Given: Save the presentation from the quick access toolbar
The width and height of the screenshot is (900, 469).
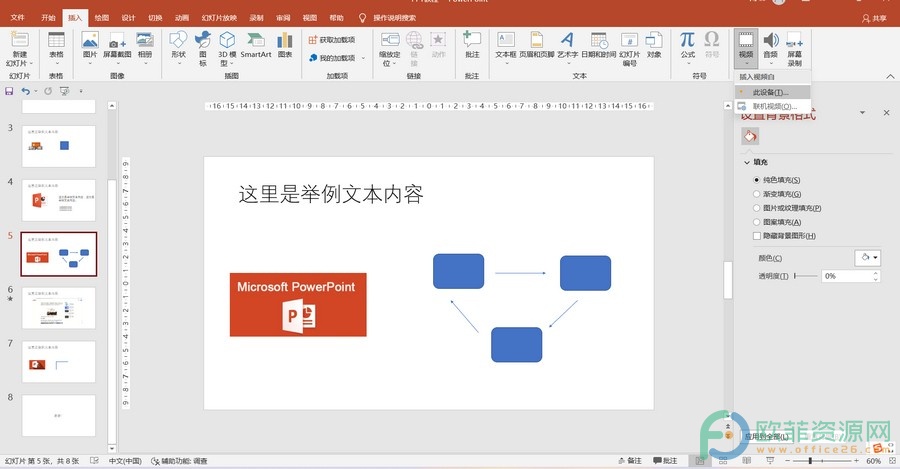Looking at the screenshot, I should point(9,91).
